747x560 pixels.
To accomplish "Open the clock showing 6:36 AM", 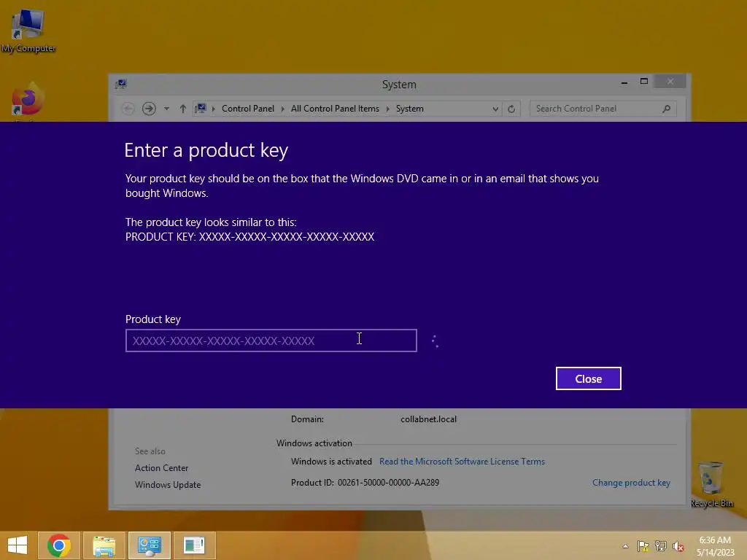I will 715,546.
